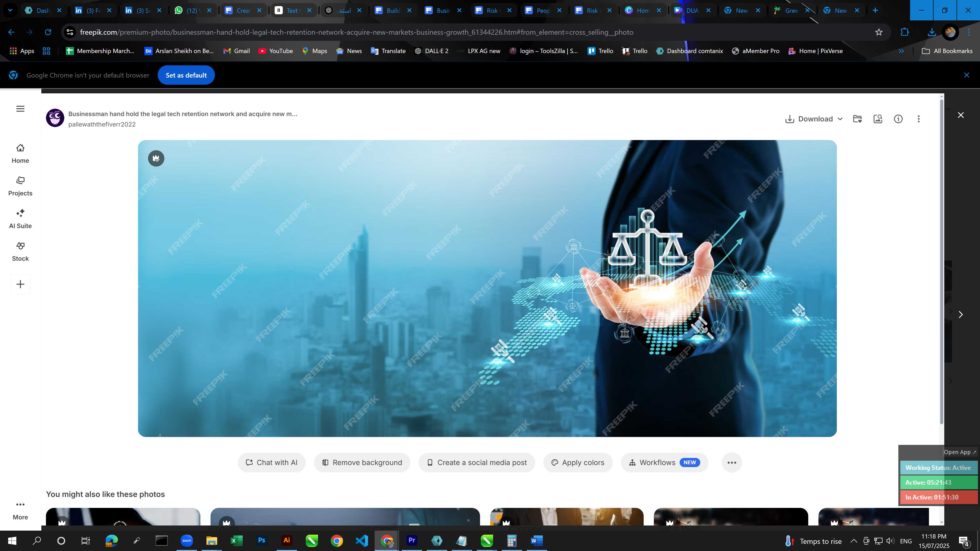980x551 pixels.
Task: Open All Bookmarks folder
Action: 947,51
